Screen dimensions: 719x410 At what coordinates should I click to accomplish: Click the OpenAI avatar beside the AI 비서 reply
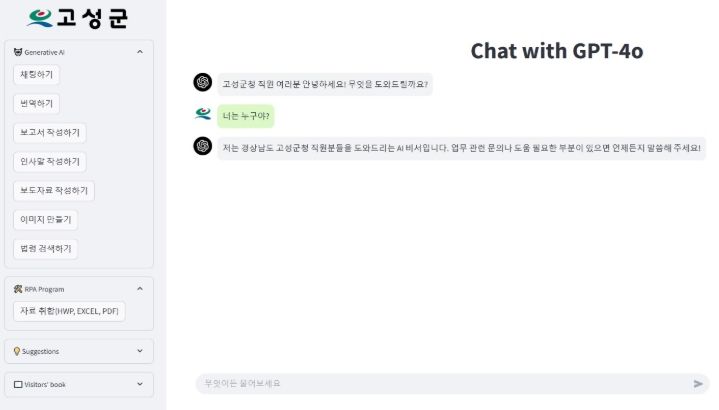pos(203,146)
